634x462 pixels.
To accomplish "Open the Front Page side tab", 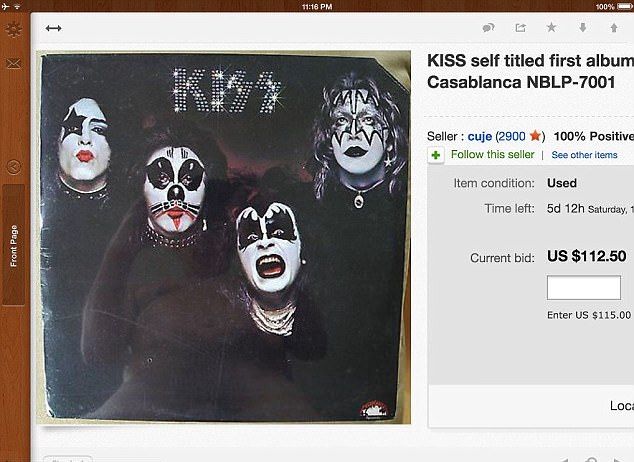I will pyautogui.click(x=14, y=245).
